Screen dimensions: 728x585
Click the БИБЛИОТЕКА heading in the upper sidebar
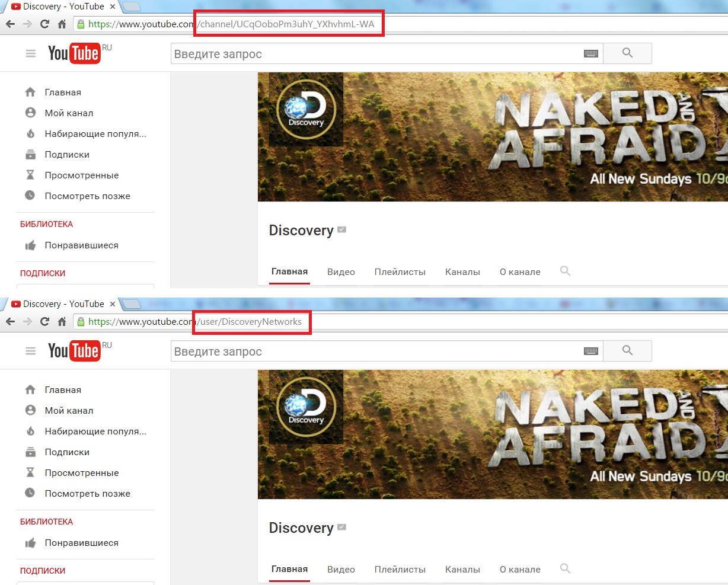click(x=46, y=224)
